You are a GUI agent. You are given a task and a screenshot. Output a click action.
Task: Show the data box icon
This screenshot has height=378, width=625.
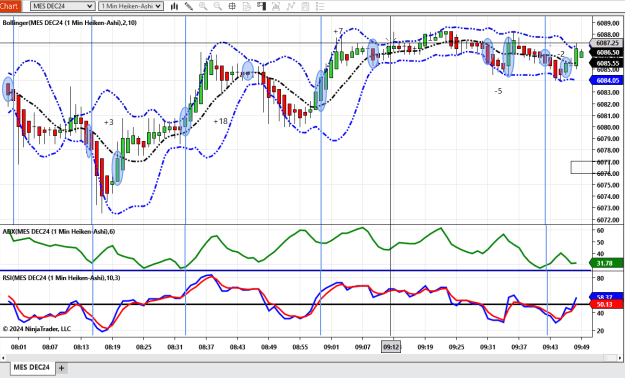coord(247,6)
